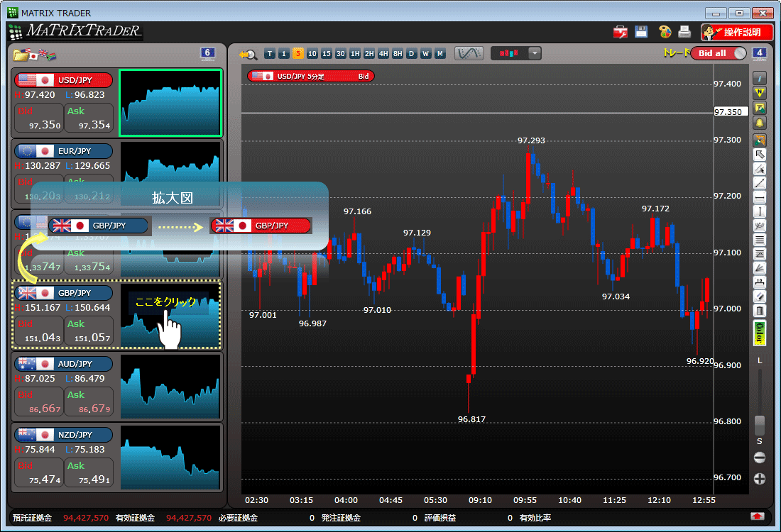
Task: Click the red icon in the status bar
Action: click(757, 516)
